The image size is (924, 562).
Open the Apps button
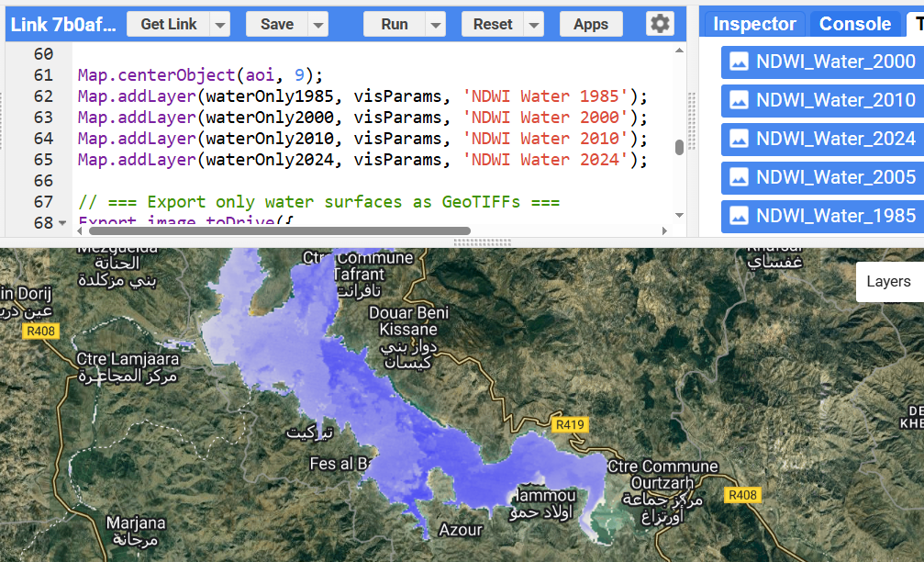tap(591, 25)
